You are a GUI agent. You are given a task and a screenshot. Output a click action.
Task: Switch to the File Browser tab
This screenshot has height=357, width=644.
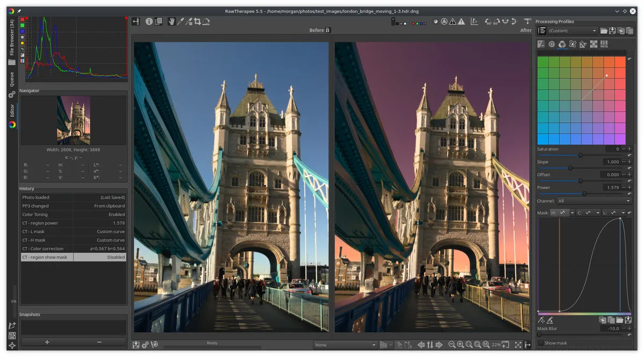pyautogui.click(x=12, y=38)
